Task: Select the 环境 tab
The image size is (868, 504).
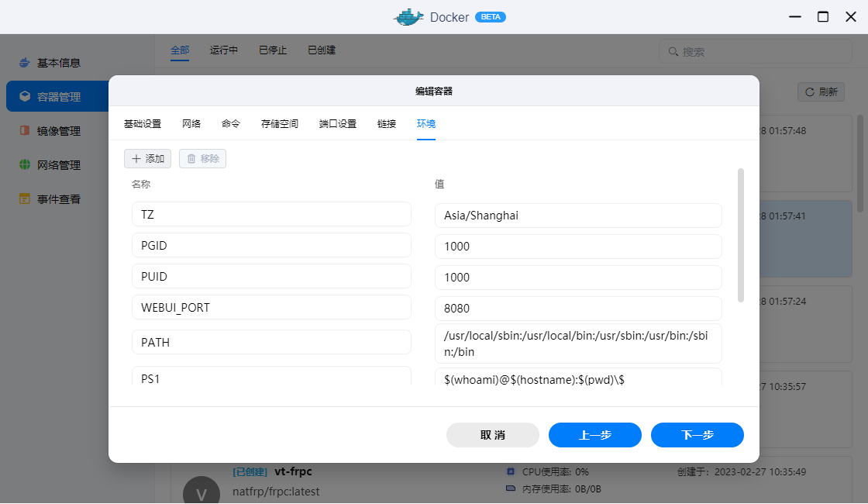Action: coord(426,124)
